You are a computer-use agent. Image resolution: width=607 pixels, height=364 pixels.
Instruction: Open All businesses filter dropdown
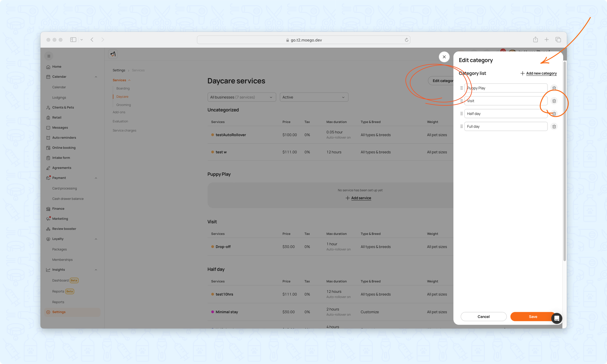(x=242, y=97)
